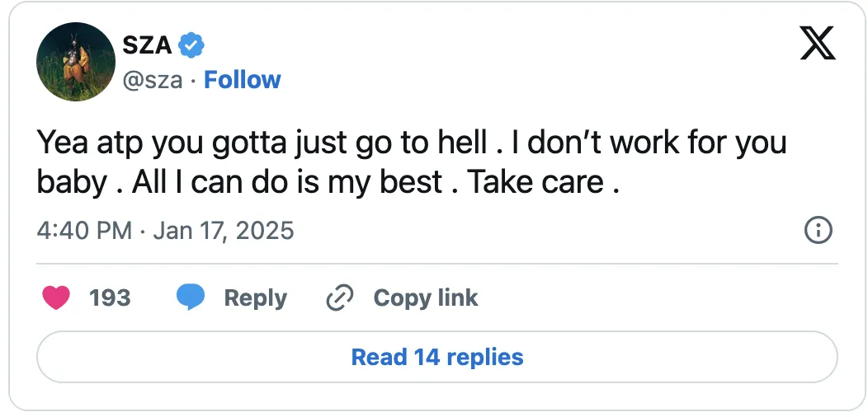The image size is (868, 417).
Task: Click the blue verified badge beside SZA
Action: tap(191, 46)
